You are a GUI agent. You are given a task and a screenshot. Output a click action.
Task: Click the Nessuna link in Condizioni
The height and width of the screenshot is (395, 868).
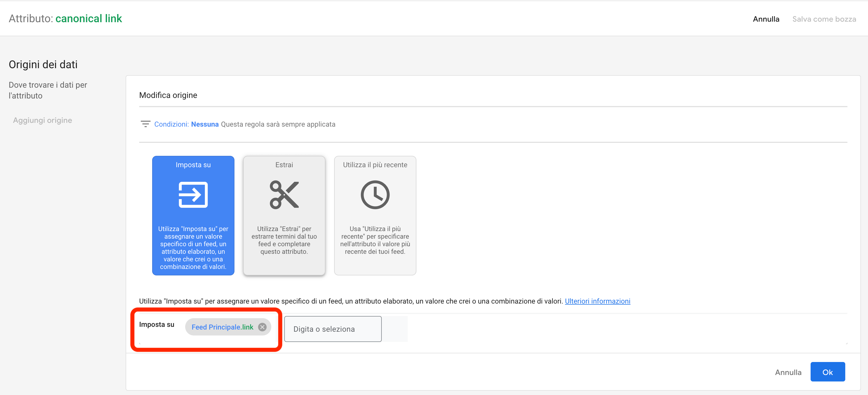point(204,124)
